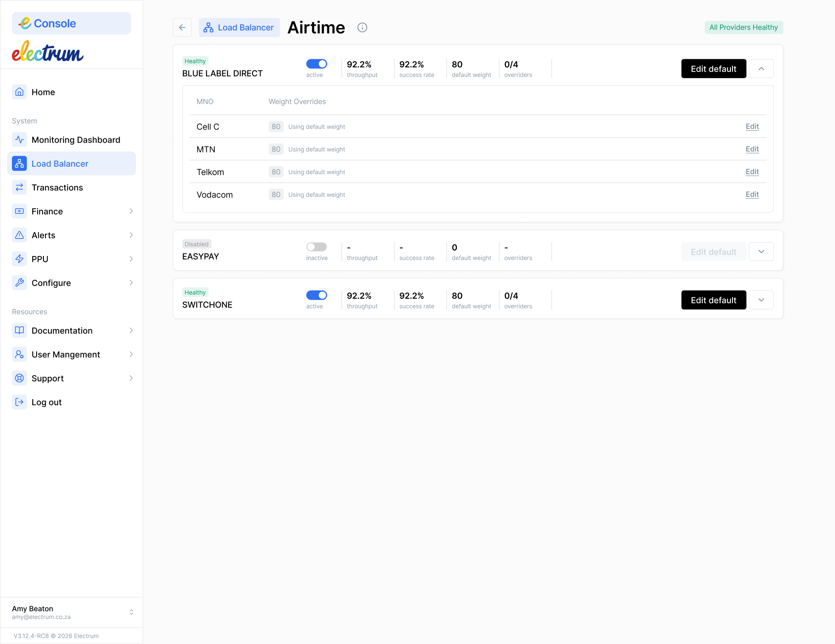Click the Finance banknote icon

(x=19, y=211)
